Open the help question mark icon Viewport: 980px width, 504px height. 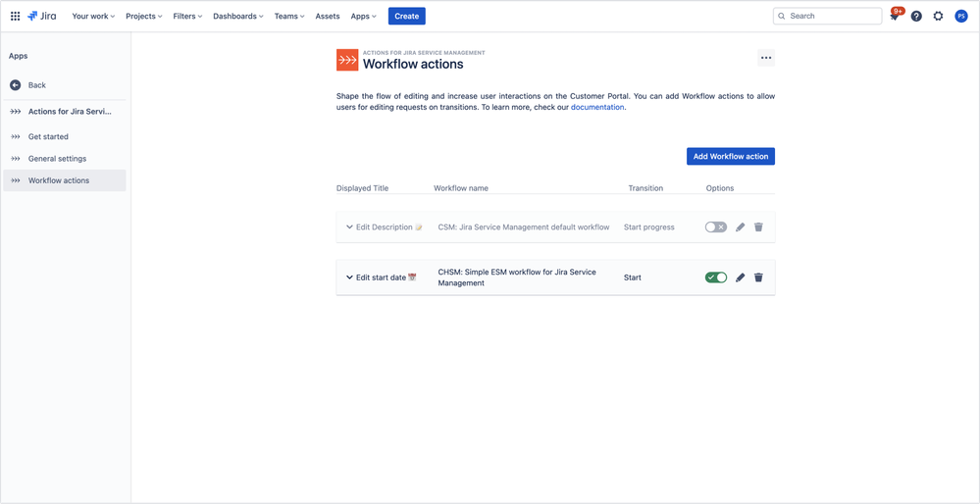tap(916, 17)
